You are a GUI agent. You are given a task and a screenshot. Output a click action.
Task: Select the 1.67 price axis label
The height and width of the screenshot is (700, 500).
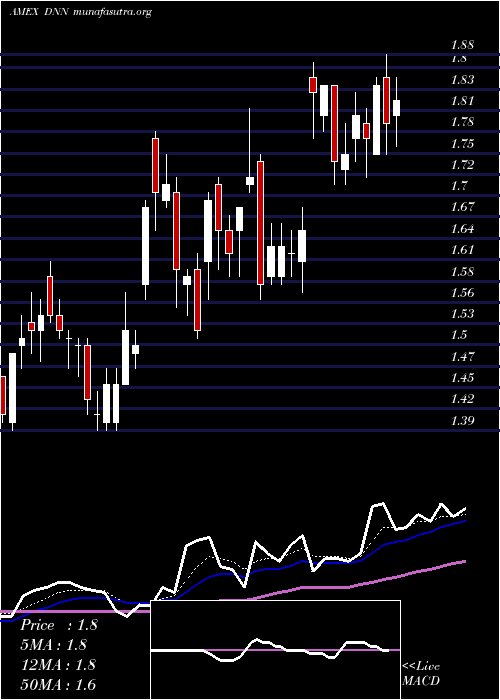coord(462,207)
